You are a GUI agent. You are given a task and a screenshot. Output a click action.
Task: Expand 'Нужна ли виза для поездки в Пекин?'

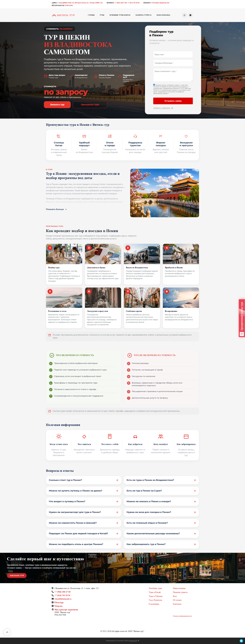click(x=161, y=512)
